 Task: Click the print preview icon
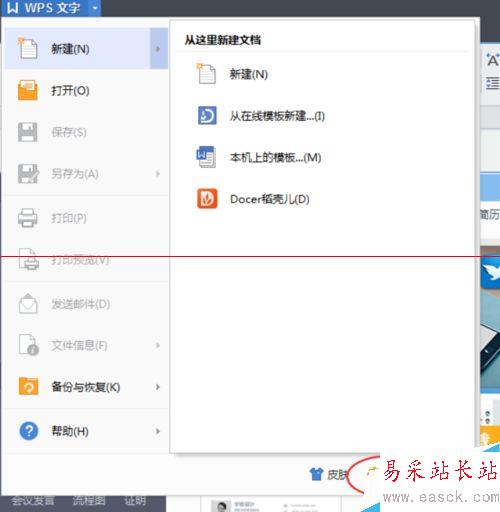pyautogui.click(x=28, y=259)
